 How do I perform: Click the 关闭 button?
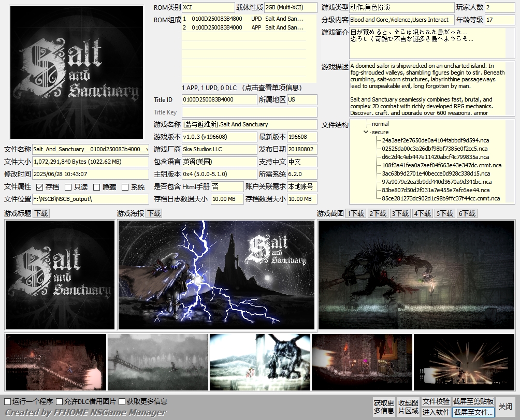pos(505,407)
